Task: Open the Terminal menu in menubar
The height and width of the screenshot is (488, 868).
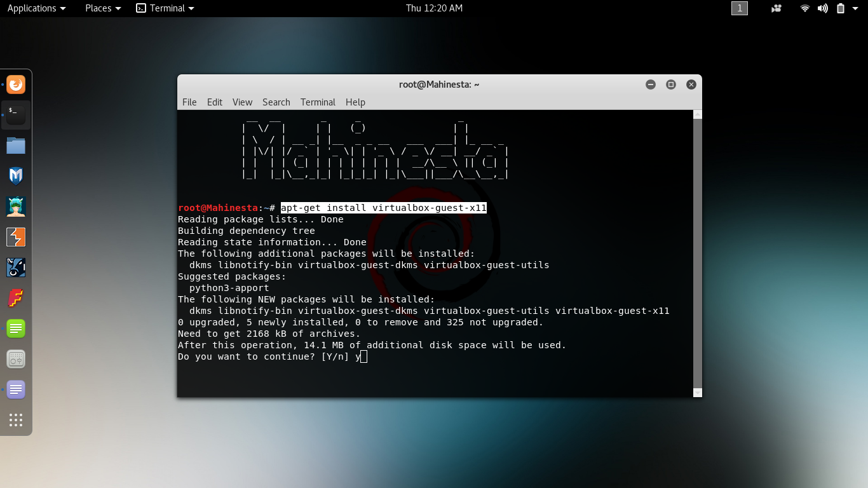Action: click(318, 102)
